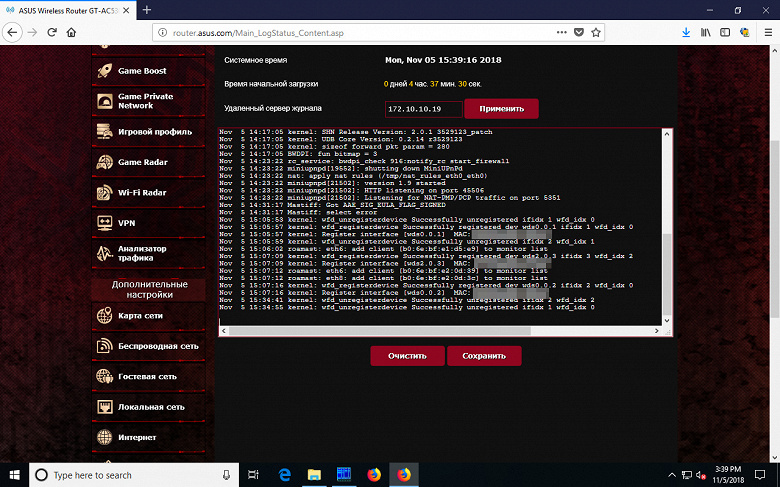
Task: Click the log's horizontal scrollbar thumb
Action: (x=380, y=331)
